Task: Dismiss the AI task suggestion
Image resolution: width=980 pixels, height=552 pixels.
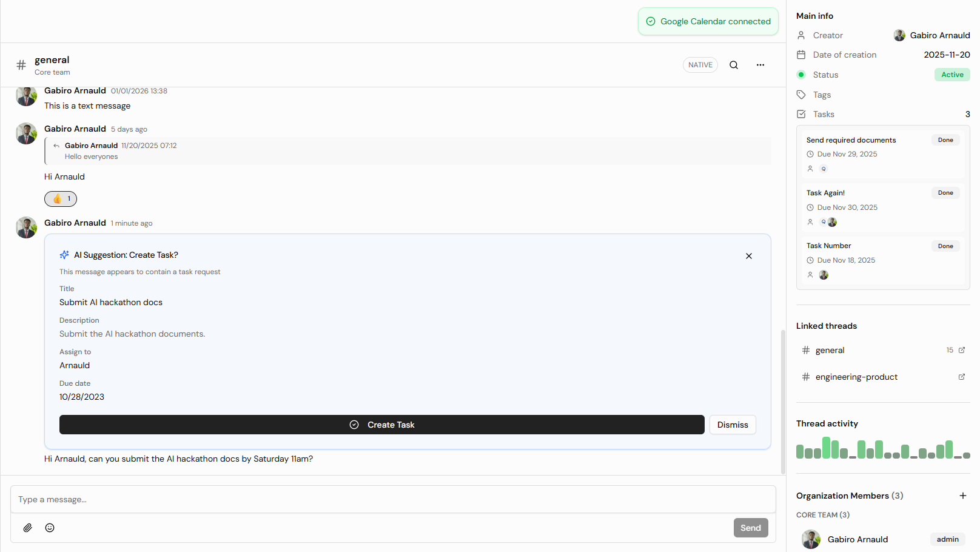Action: [x=732, y=425]
